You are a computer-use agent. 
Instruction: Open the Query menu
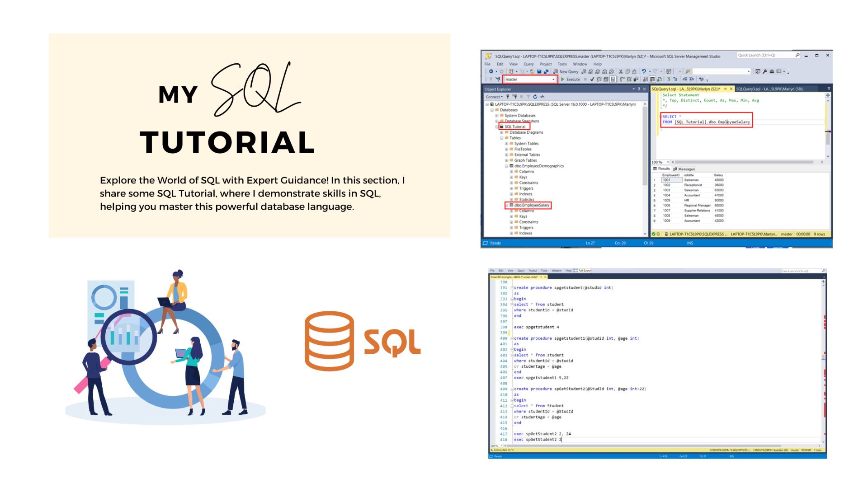528,64
